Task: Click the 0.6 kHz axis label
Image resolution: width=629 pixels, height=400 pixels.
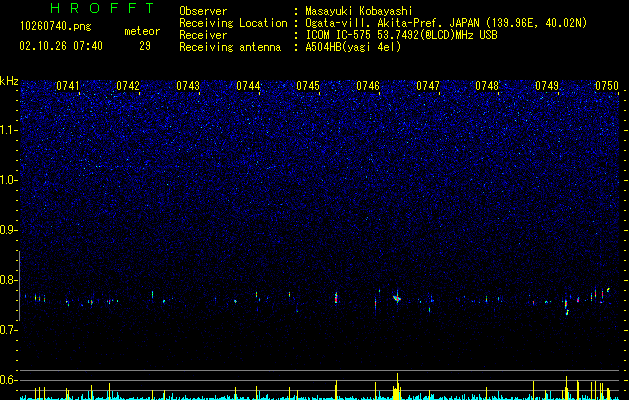Action: coord(9,380)
